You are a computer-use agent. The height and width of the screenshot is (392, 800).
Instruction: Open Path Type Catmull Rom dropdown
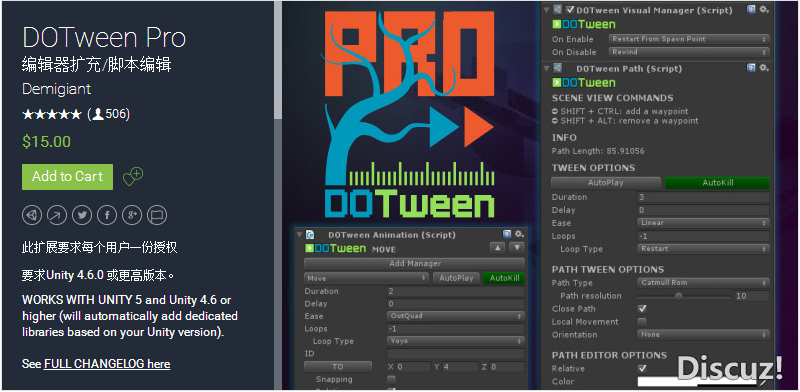[703, 283]
